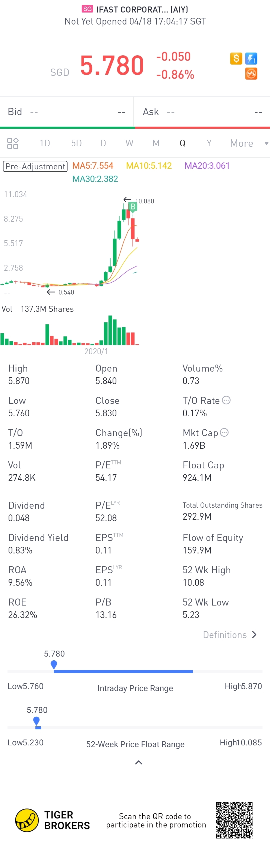Image resolution: width=270 pixels, height=868 pixels.
Task: Select the W weekly chart tab
Action: (x=129, y=143)
